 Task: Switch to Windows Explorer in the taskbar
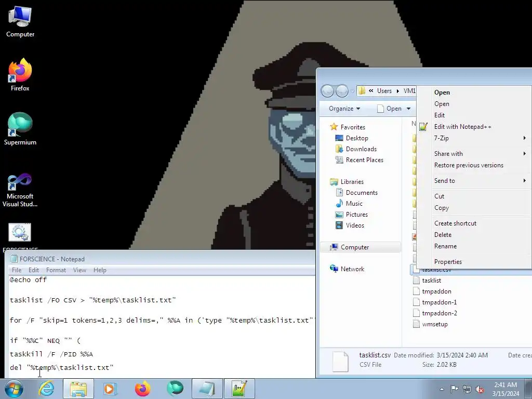pyautogui.click(x=78, y=389)
